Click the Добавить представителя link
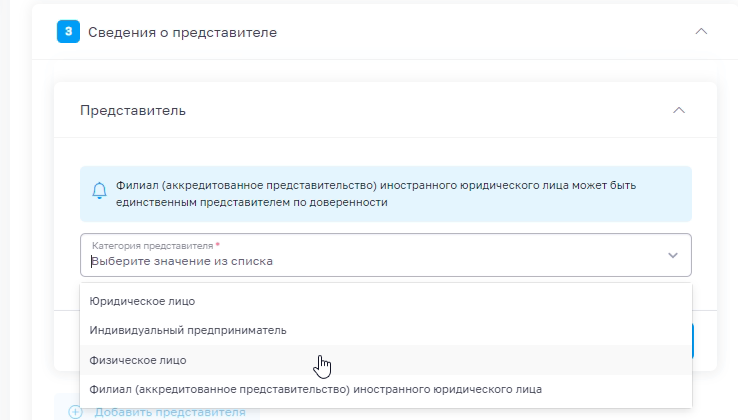The height and width of the screenshot is (420, 738). point(170,412)
